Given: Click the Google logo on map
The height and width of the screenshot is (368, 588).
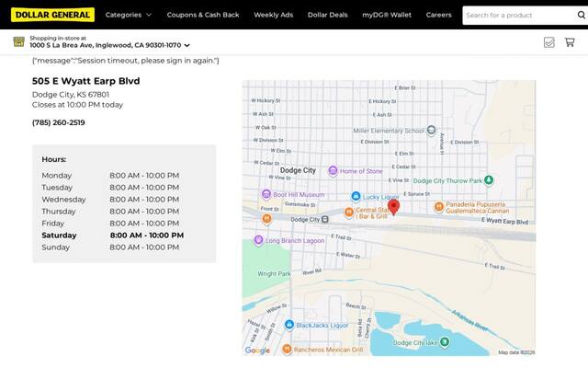Looking at the screenshot, I should point(257,350).
